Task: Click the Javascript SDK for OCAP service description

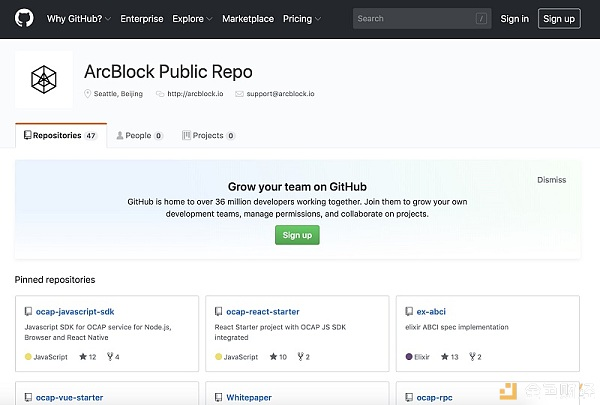Action: coord(98,332)
